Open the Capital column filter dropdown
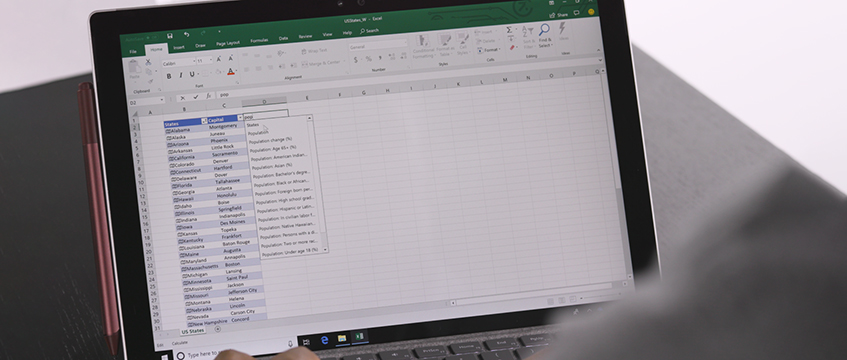The width and height of the screenshot is (847, 360). point(240,118)
